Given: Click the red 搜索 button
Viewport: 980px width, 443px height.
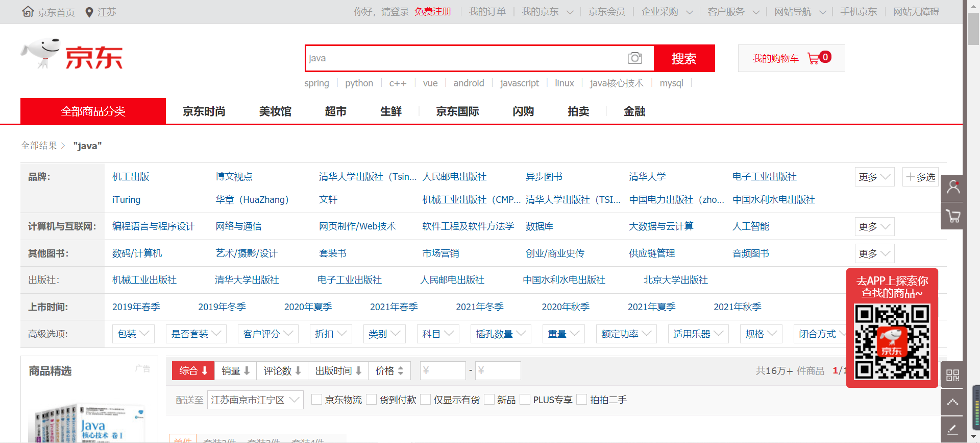Looking at the screenshot, I should click(x=684, y=58).
